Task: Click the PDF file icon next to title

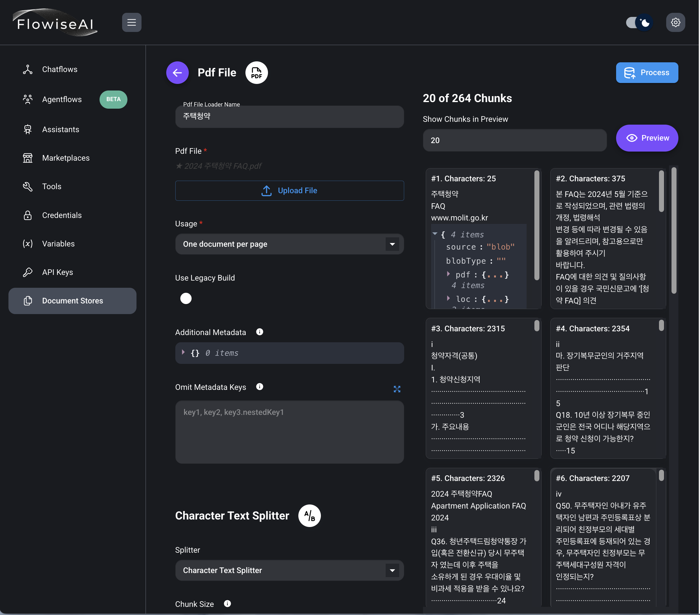Action: coord(256,73)
